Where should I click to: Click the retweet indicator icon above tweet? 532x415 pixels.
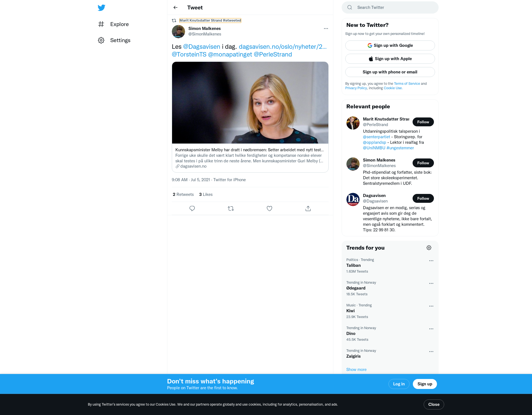click(174, 21)
